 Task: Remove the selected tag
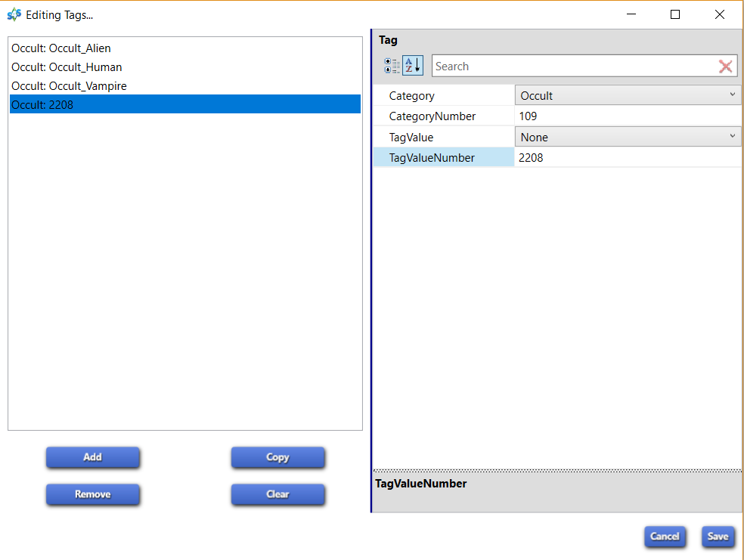click(x=92, y=494)
